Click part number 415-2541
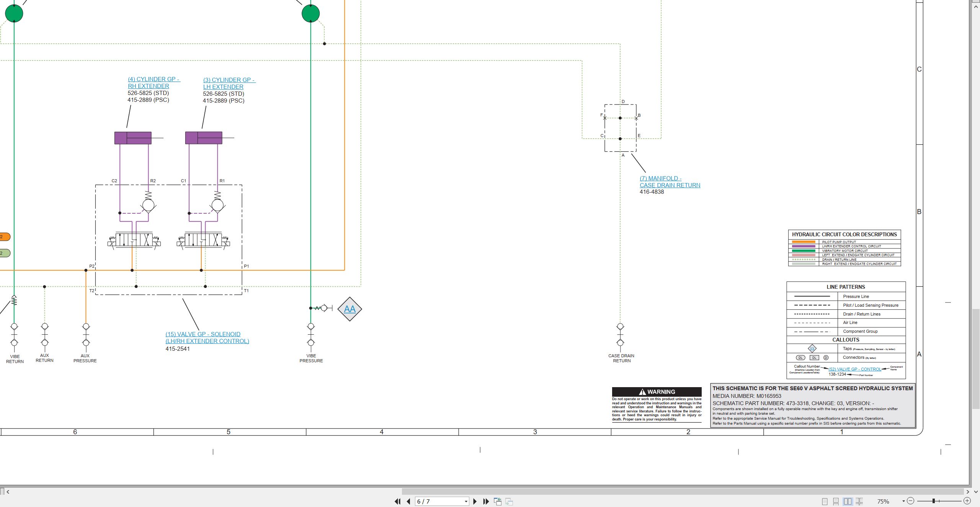 (178, 349)
